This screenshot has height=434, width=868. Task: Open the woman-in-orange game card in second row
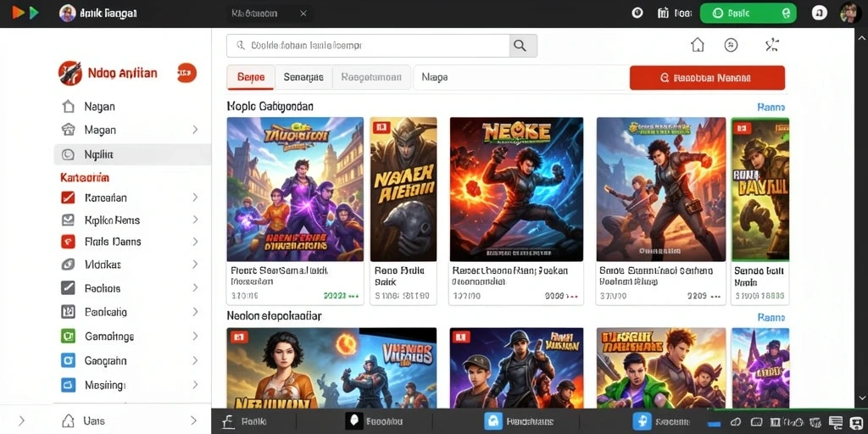click(x=331, y=368)
